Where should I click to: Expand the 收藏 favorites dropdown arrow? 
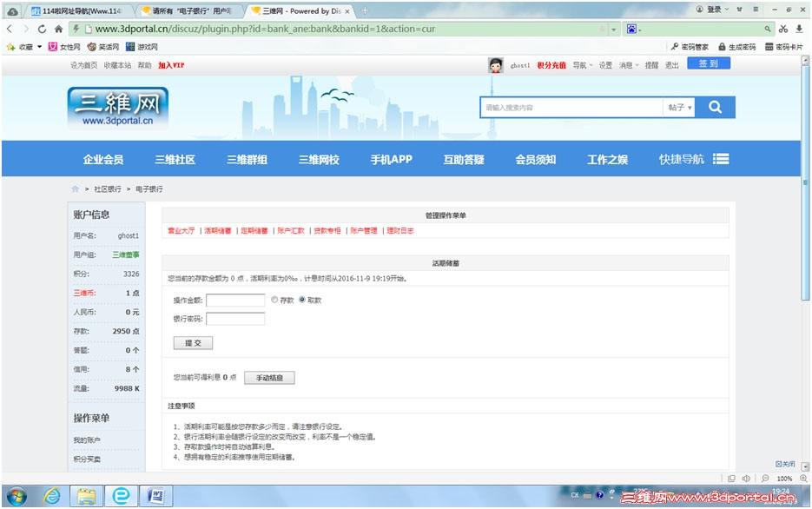pos(39,47)
